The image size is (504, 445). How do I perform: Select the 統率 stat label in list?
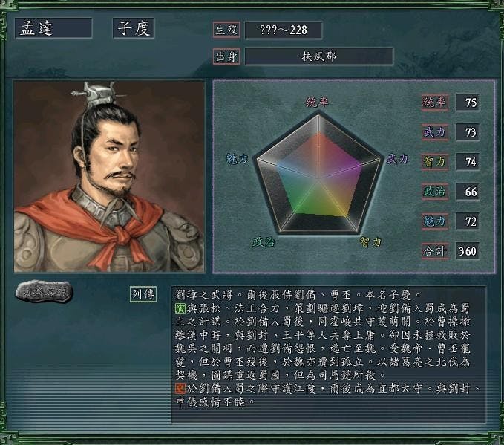click(435, 103)
